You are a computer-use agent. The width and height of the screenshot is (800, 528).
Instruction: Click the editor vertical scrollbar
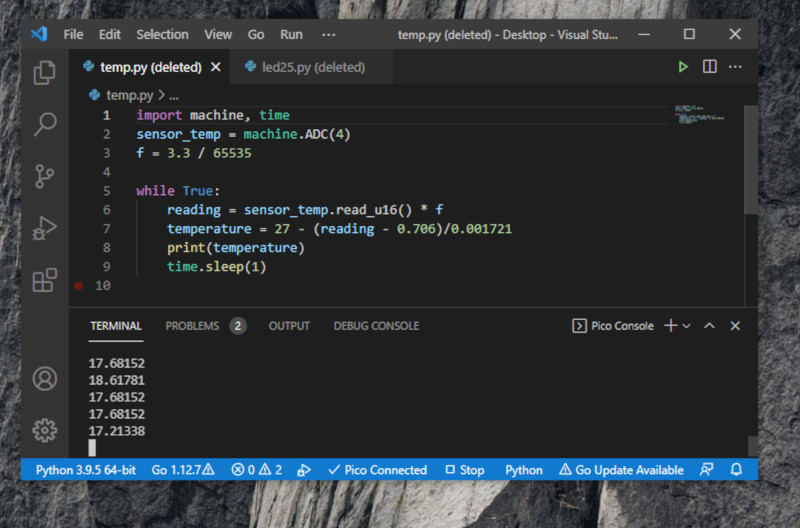point(750,160)
